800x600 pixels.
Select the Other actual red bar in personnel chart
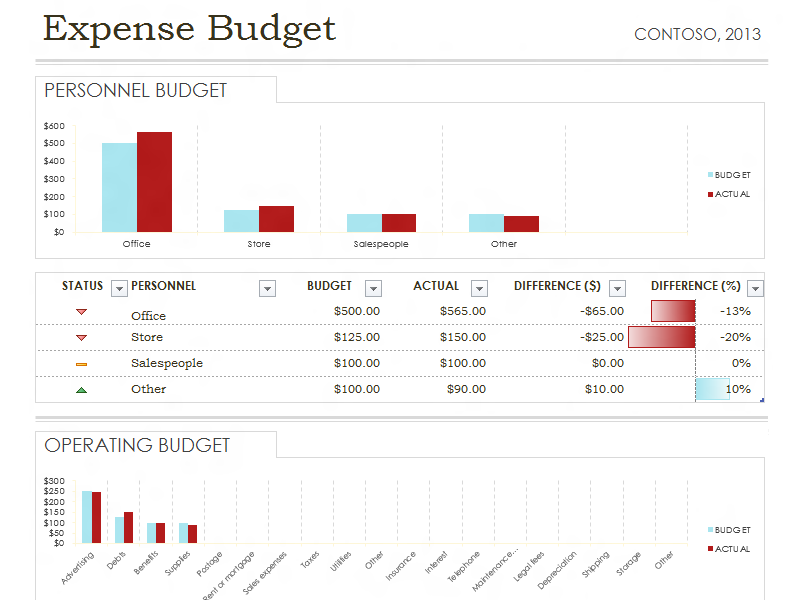click(x=521, y=224)
